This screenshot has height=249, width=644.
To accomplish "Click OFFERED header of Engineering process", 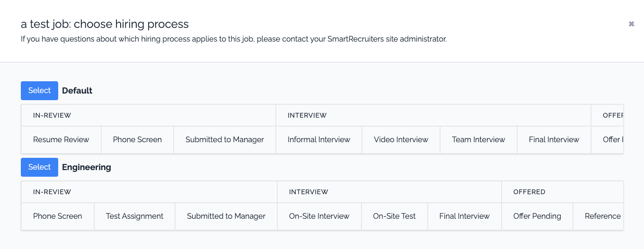I will pyautogui.click(x=529, y=192).
